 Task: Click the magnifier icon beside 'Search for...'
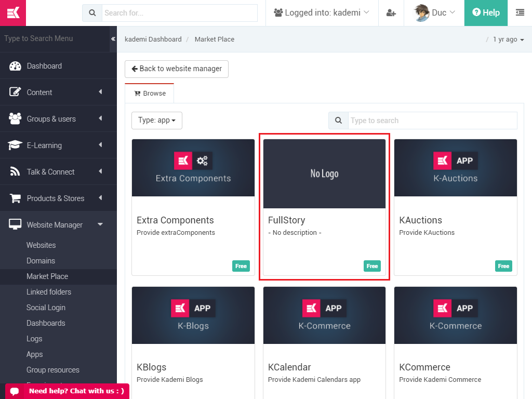tap(92, 13)
